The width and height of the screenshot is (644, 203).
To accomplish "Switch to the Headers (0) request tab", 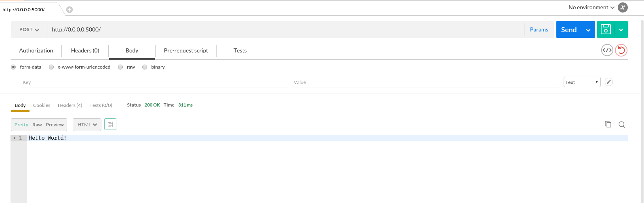I will pos(85,50).
